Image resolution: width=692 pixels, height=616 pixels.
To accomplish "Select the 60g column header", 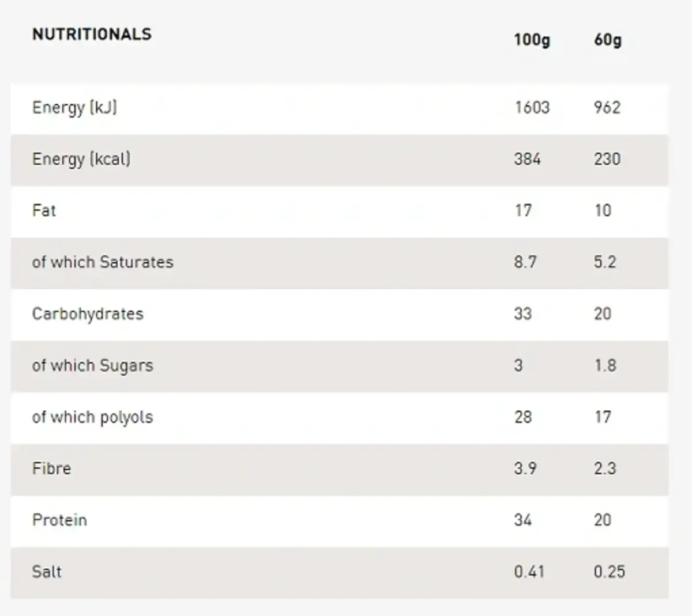I will [608, 40].
